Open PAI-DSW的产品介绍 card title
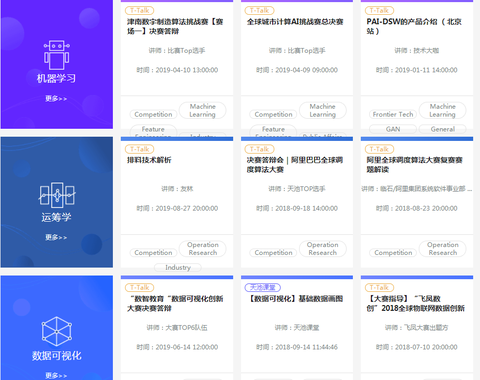Image resolution: width=480 pixels, height=380 pixels. point(414,26)
